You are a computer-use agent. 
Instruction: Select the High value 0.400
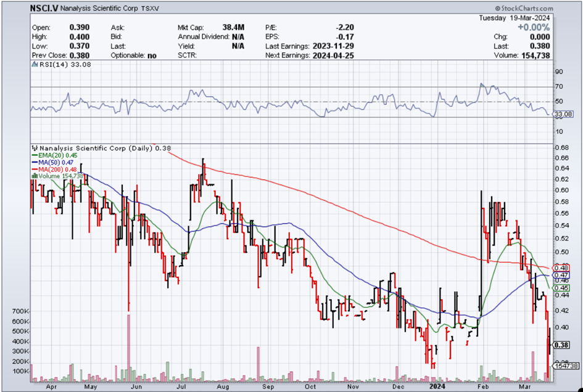click(80, 37)
